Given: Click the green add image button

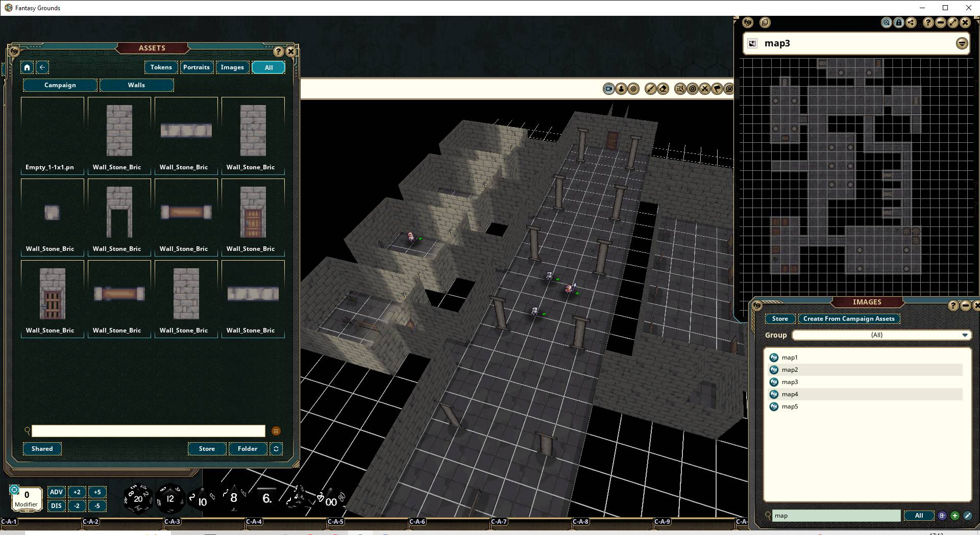Looking at the screenshot, I should pos(954,516).
